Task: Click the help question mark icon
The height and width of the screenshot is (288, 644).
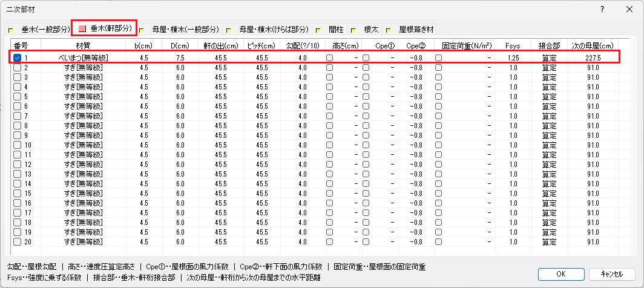Action: point(602,9)
